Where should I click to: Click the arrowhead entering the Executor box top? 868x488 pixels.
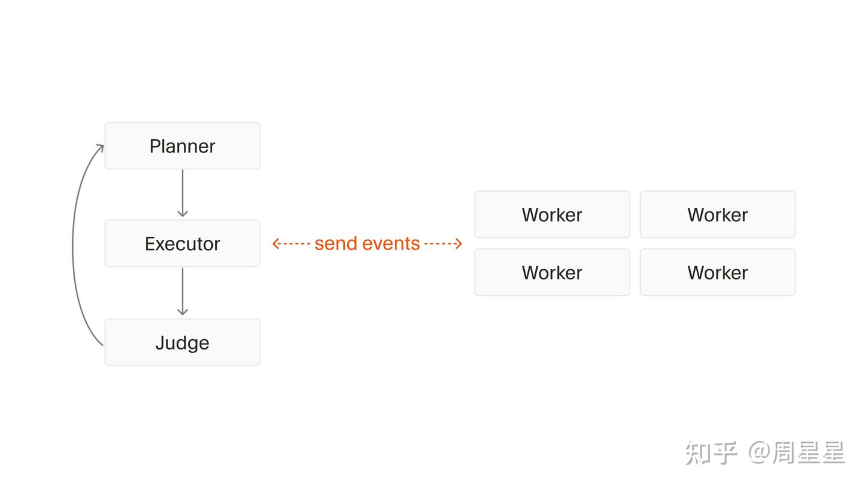183,213
